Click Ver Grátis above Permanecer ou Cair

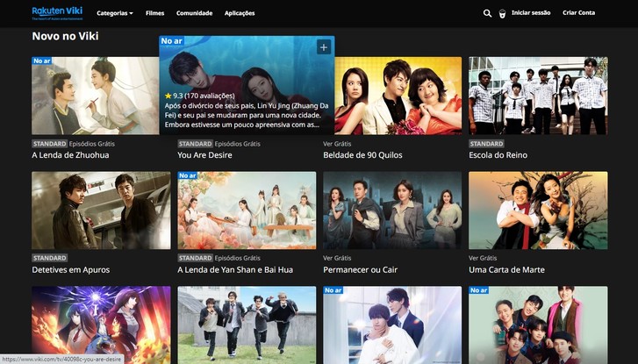click(337, 258)
